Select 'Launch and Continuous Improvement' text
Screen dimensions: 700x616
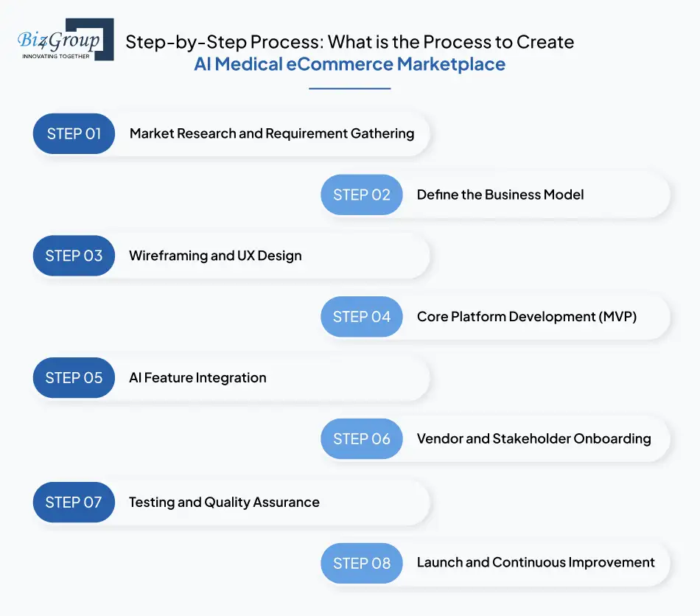tap(536, 562)
